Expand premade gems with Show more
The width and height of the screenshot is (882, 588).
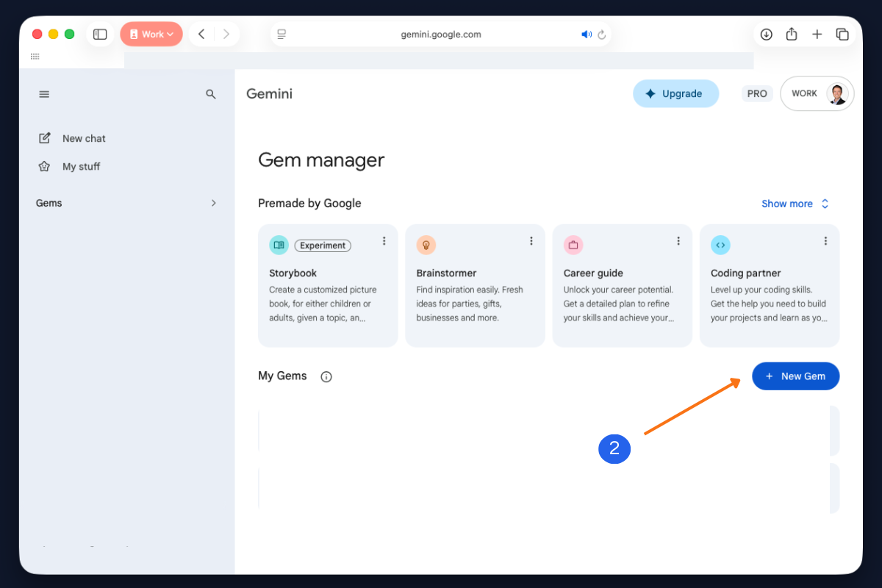click(795, 204)
